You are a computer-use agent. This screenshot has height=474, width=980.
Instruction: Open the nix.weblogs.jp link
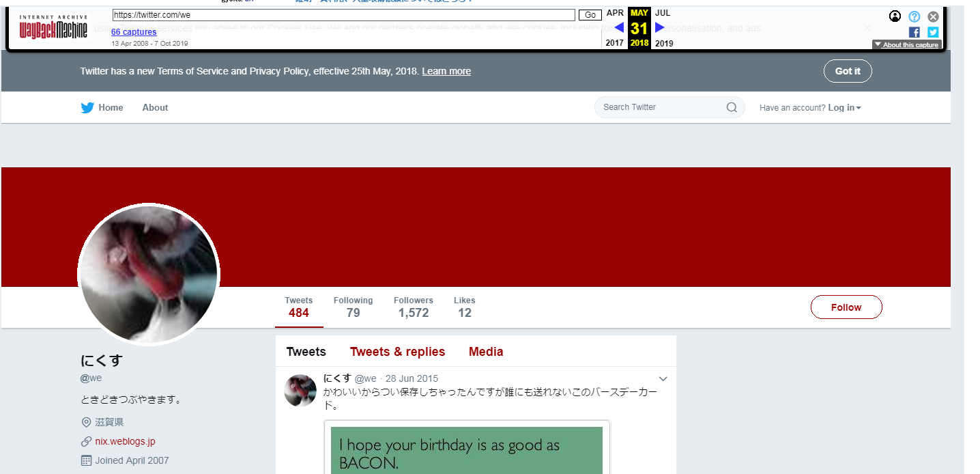tap(125, 441)
